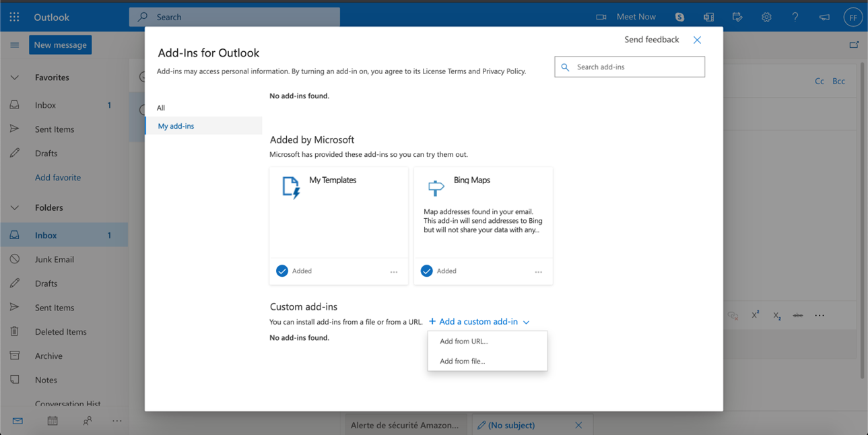Open the app launcher waffle icon
The width and height of the screenshot is (868, 435).
point(14,17)
